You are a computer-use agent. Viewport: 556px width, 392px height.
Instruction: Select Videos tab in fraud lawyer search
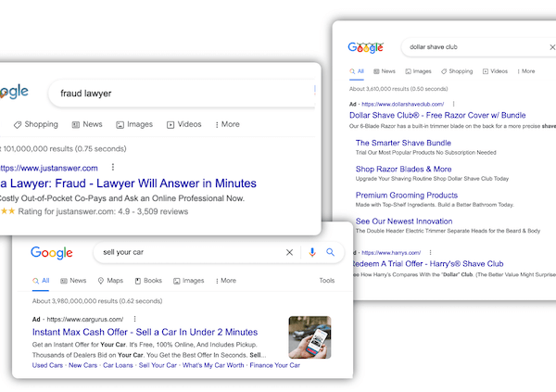pyautogui.click(x=183, y=124)
